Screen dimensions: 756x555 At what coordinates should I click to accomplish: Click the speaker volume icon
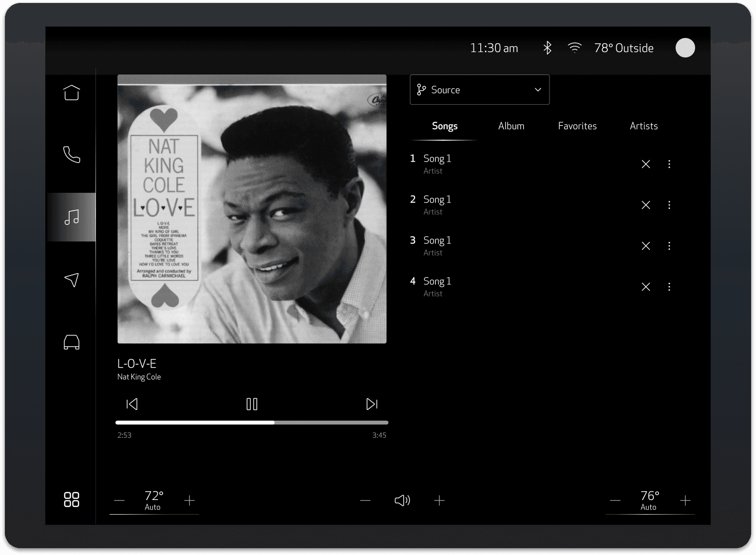coord(402,500)
